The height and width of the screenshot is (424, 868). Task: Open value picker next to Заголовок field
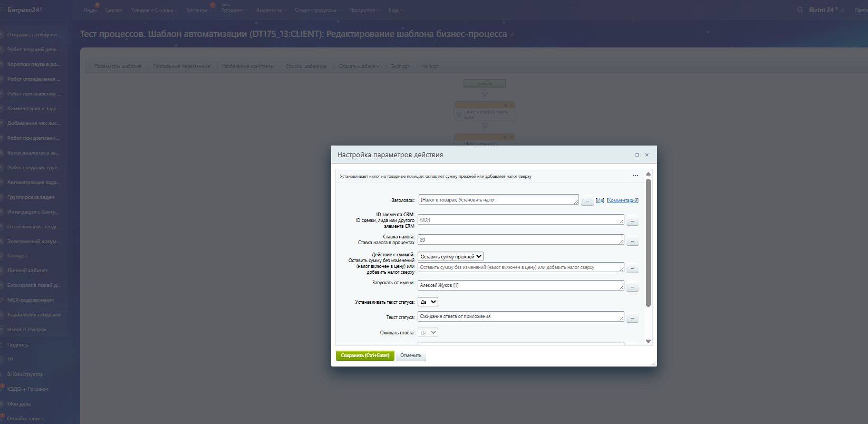point(587,201)
